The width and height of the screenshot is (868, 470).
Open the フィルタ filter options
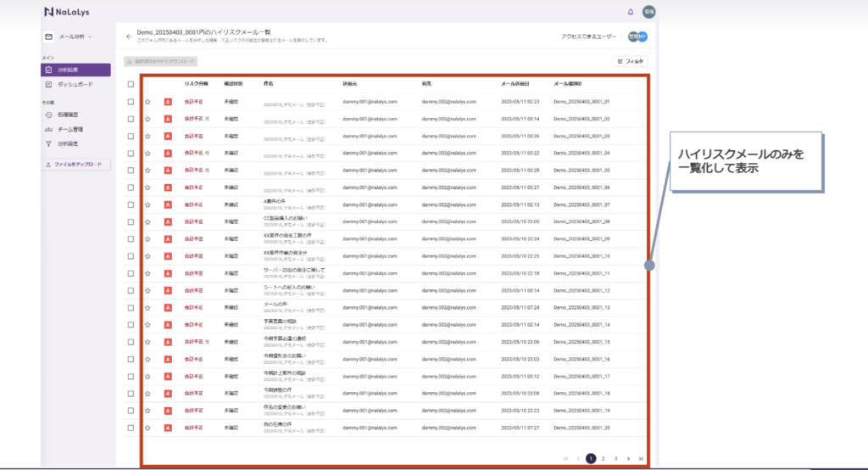tap(631, 61)
